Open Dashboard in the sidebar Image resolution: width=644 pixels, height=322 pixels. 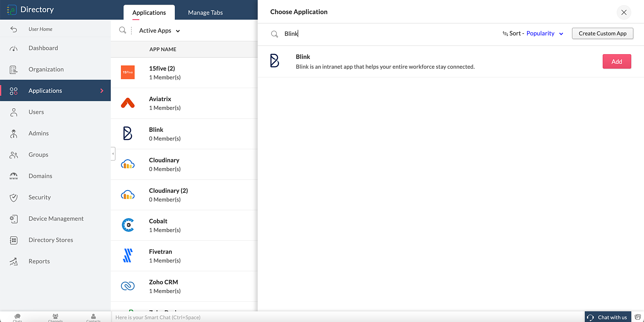click(55, 48)
